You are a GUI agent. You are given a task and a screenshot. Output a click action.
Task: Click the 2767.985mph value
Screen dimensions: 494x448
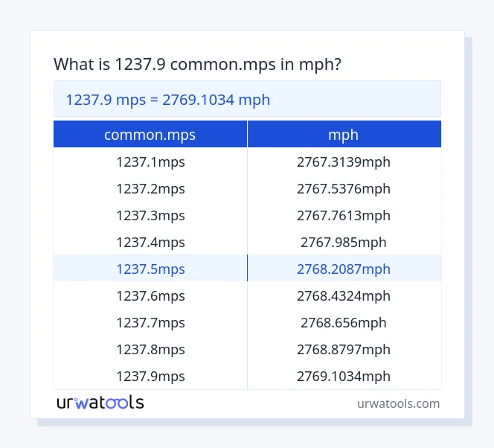(x=343, y=242)
